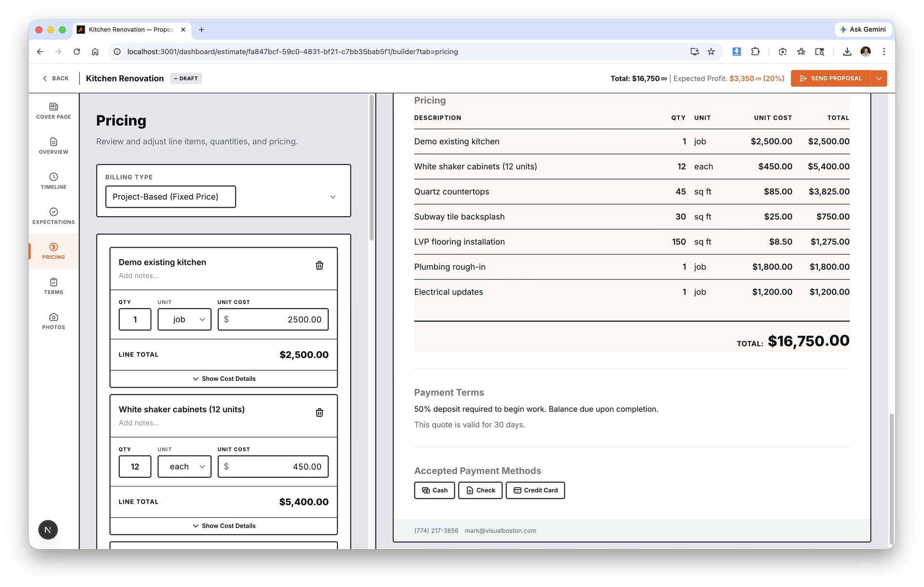Select the Overview sidebar icon
Viewport: 924px width, 587px height.
pyautogui.click(x=53, y=146)
